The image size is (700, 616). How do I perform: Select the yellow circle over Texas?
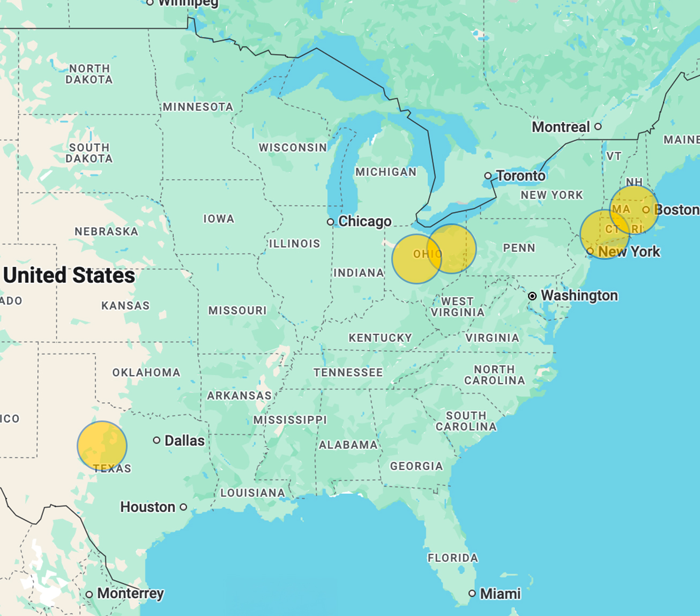(x=102, y=445)
